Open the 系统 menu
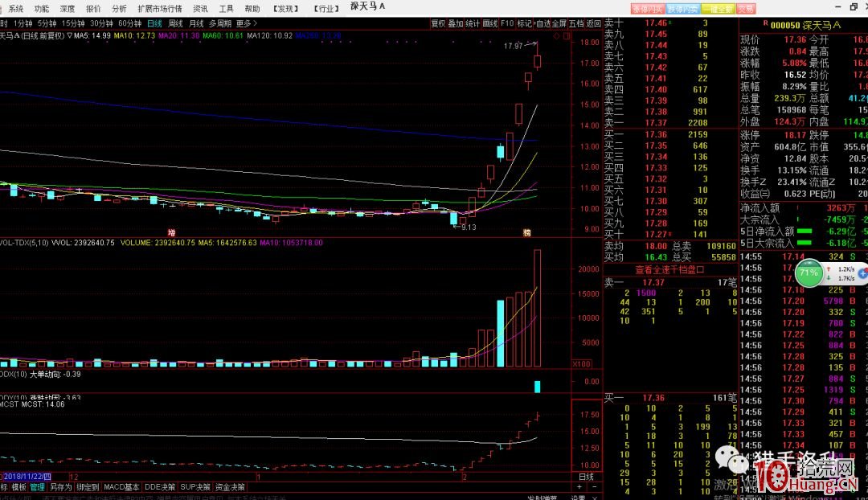The width and height of the screenshot is (868, 500). 15,8
